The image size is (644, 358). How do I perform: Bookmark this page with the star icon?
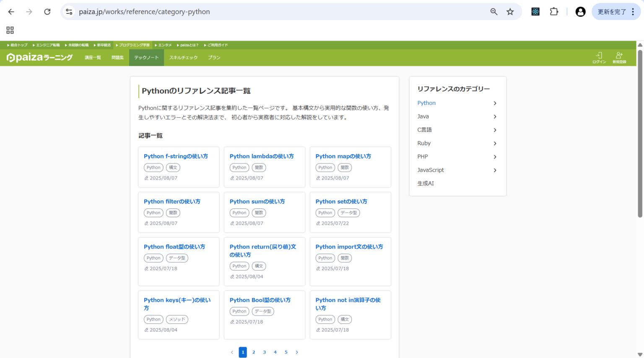510,11
